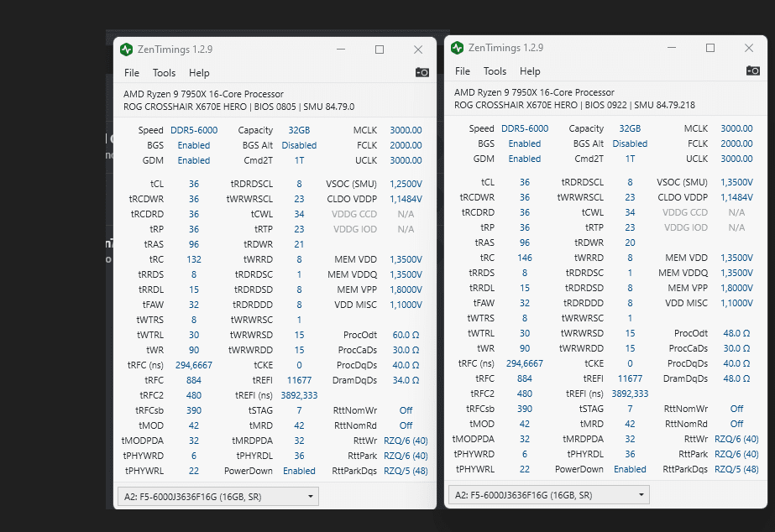Click the Capacity 32GB value in right window
Screen dimensions: 775x532
[x=630, y=128]
